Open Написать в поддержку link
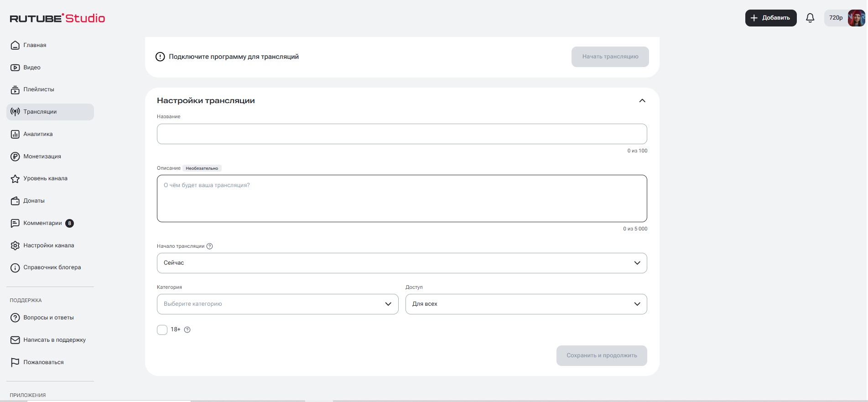Screen dimensions: 868x402 tap(50, 340)
